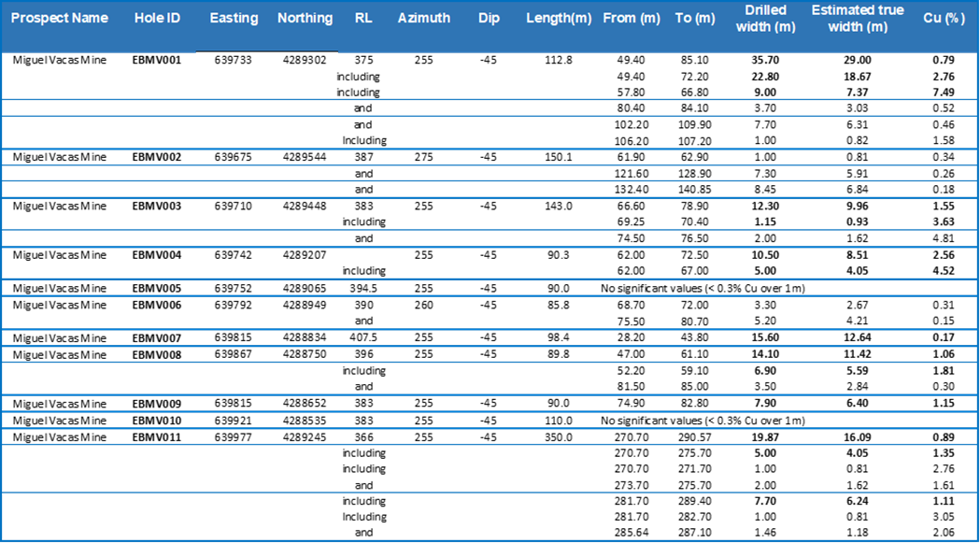
Task: Click length value 150.1
Action: [x=559, y=157]
